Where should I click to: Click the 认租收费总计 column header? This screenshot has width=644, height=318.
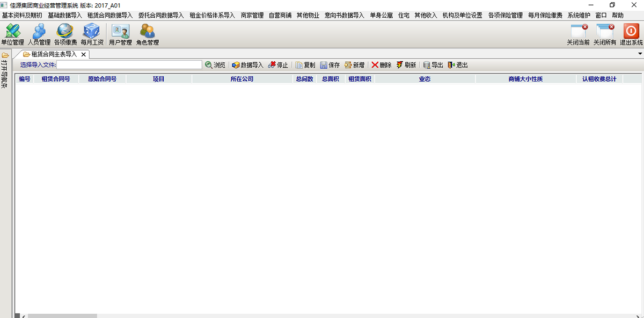599,79
